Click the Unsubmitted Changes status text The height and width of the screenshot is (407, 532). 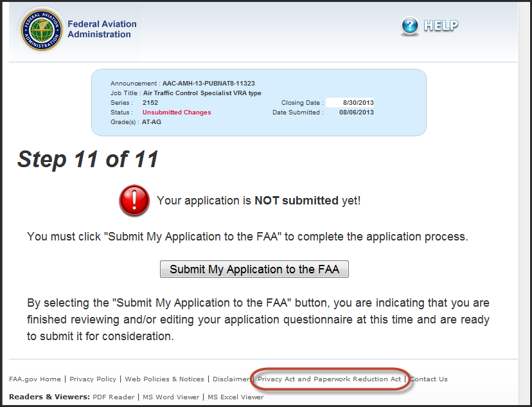click(177, 113)
